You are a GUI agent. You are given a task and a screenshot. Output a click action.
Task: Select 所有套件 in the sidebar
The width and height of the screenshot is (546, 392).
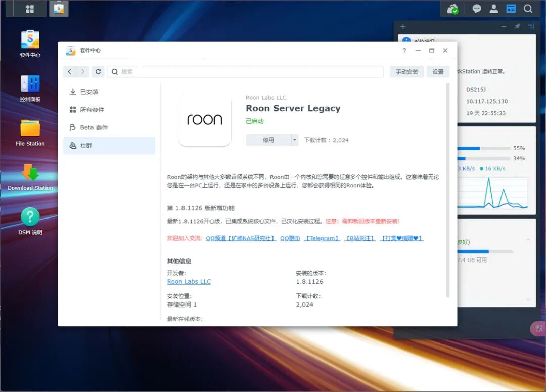(x=109, y=110)
